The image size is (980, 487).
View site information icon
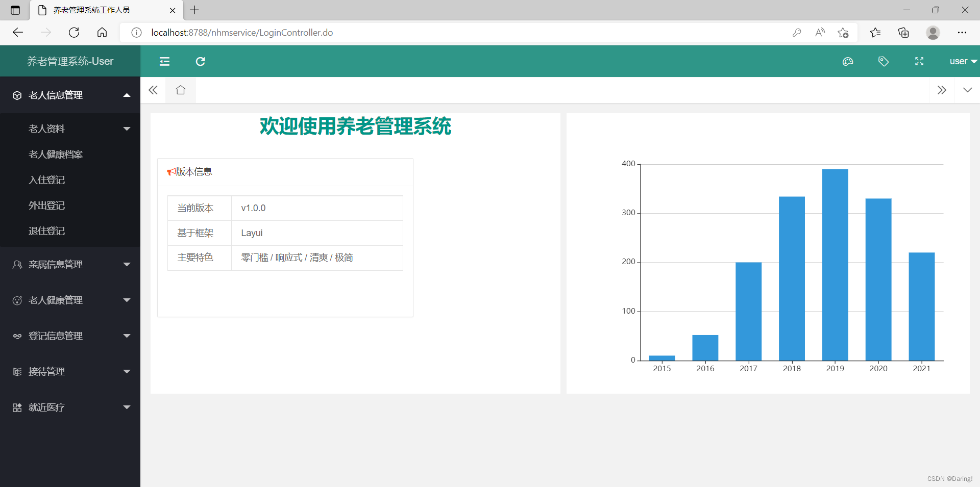pos(136,33)
